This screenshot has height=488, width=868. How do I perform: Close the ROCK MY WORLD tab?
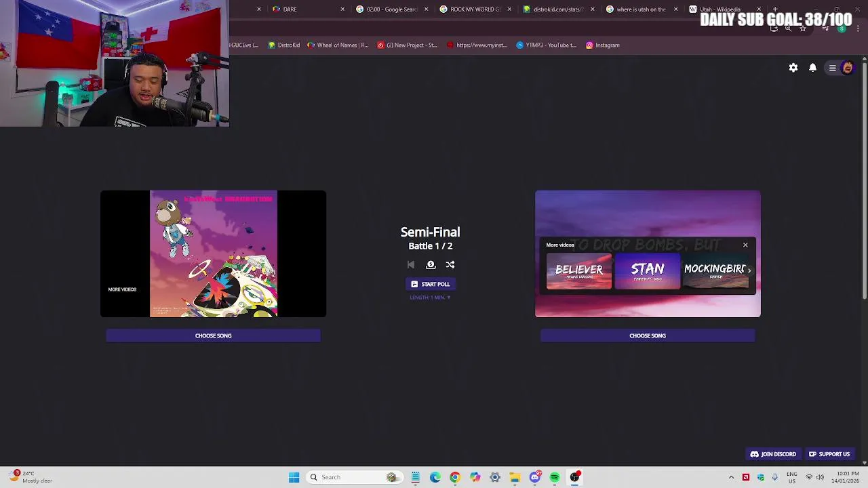point(509,9)
